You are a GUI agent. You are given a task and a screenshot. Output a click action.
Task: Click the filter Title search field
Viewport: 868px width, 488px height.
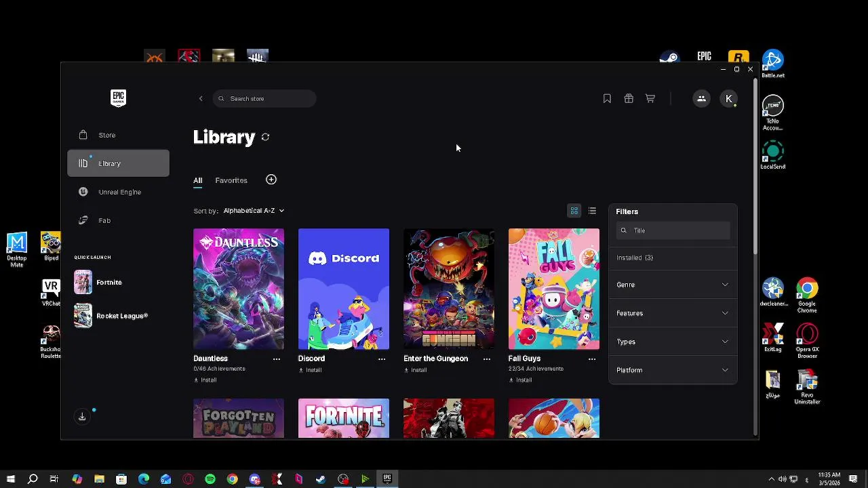[673, 230]
